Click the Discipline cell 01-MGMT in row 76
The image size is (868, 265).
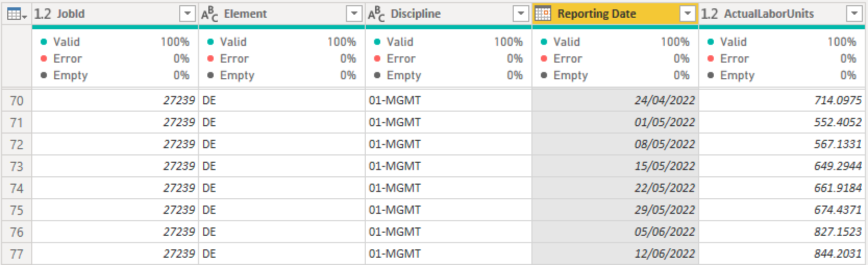[x=449, y=232]
